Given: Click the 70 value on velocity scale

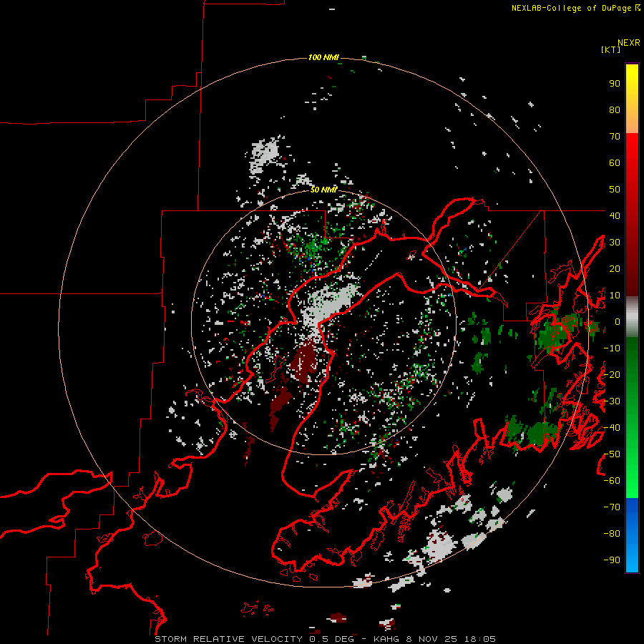Looking at the screenshot, I should (615, 137).
